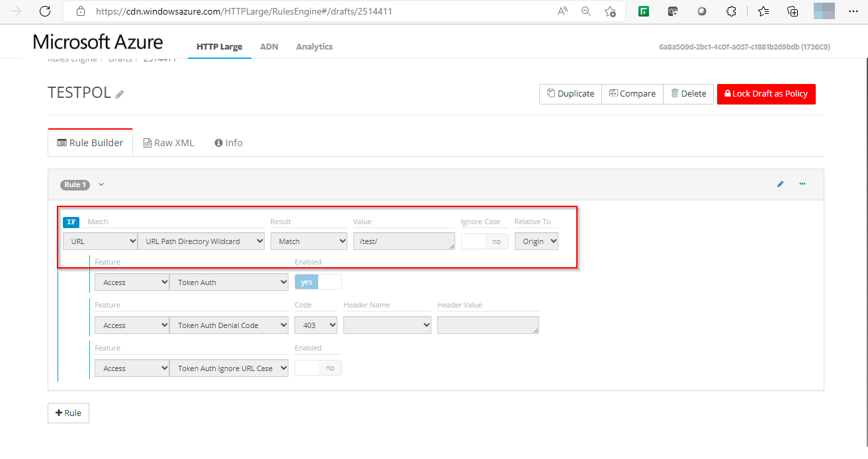Viewport: 868px width, 459px height.
Task: Click the empty Header Value field
Action: [488, 325]
